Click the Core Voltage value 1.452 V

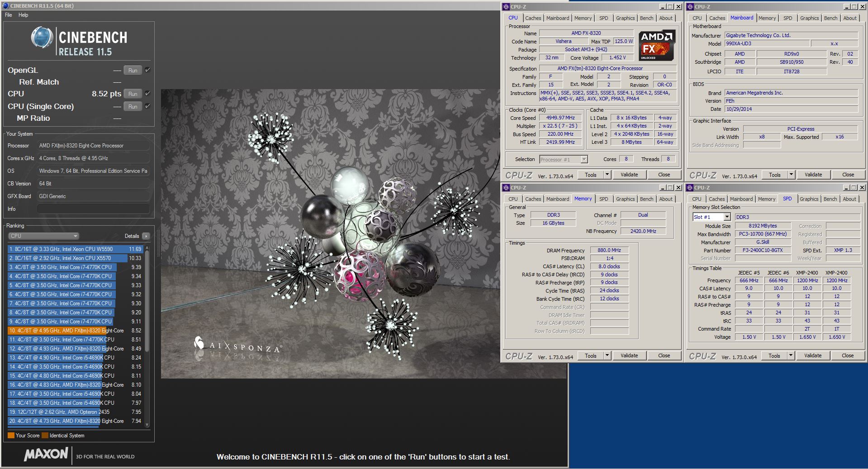click(617, 57)
